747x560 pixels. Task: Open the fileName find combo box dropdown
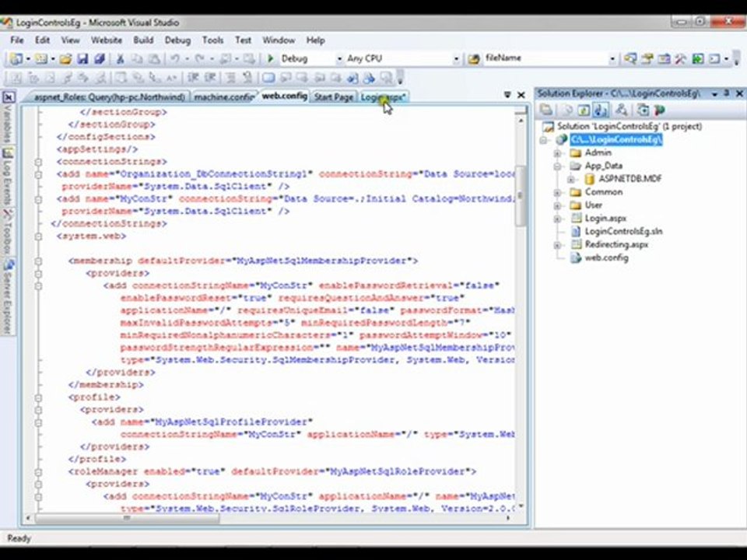click(612, 58)
